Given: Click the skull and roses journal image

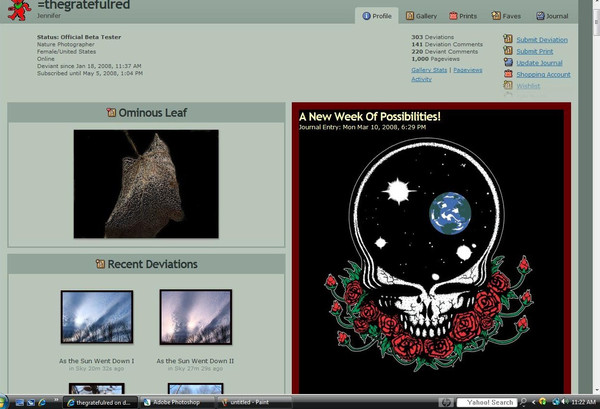Looking at the screenshot, I should (x=429, y=254).
